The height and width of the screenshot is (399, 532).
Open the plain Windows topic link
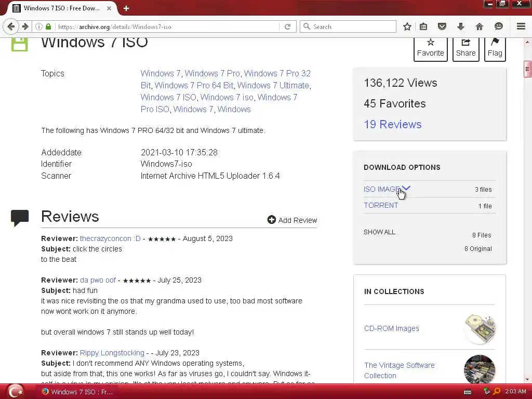234,109
